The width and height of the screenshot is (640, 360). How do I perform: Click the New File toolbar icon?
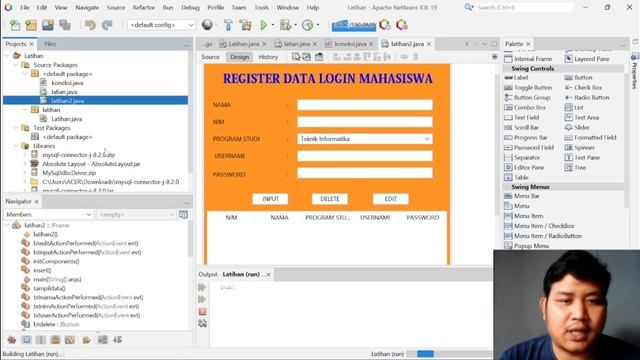(x=15, y=25)
